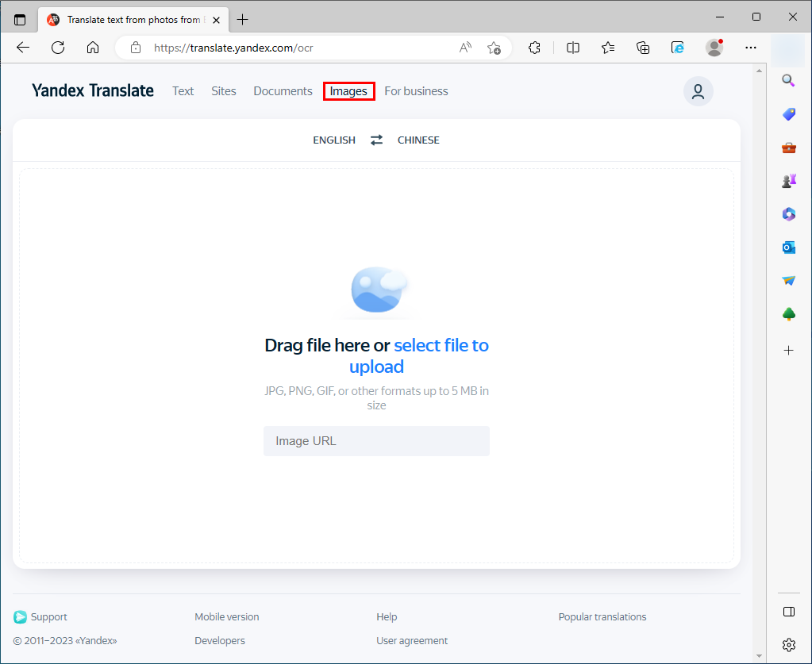Open the Support link
Viewport: 812px width, 664px height.
click(x=41, y=617)
